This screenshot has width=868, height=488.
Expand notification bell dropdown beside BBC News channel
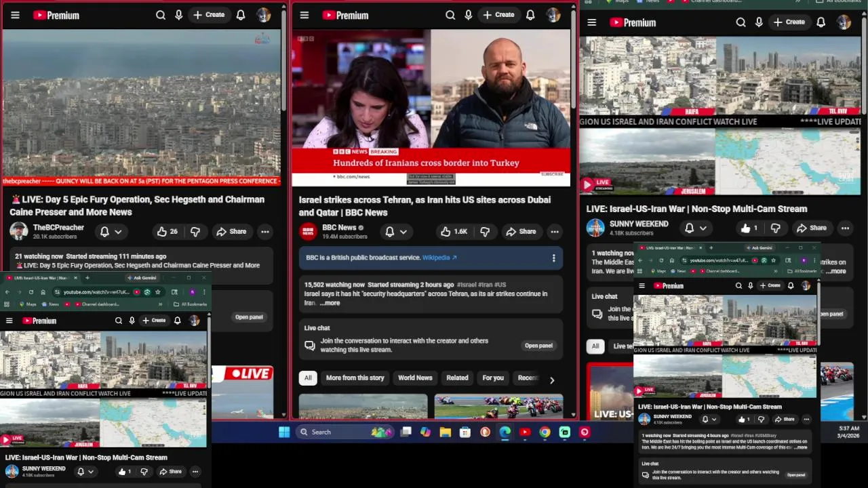(403, 232)
